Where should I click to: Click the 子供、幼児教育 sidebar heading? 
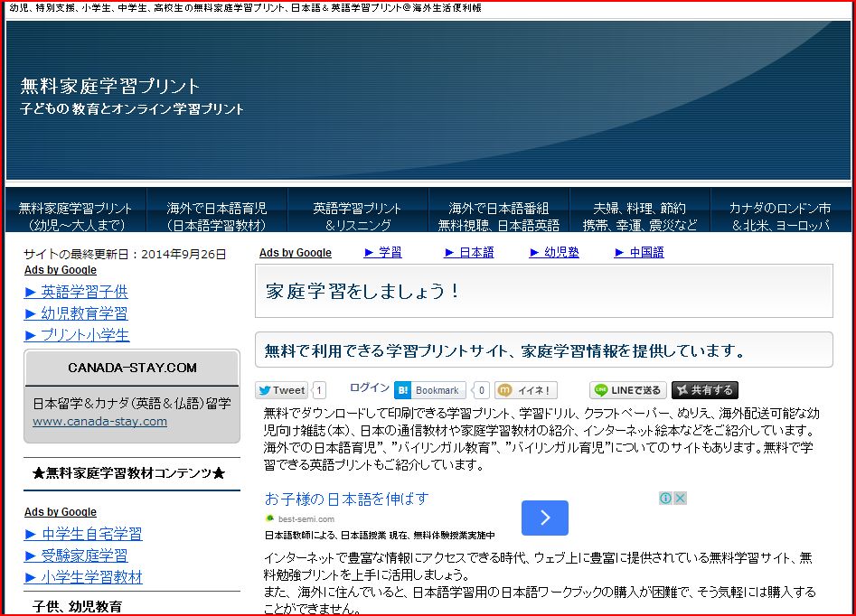[78, 607]
